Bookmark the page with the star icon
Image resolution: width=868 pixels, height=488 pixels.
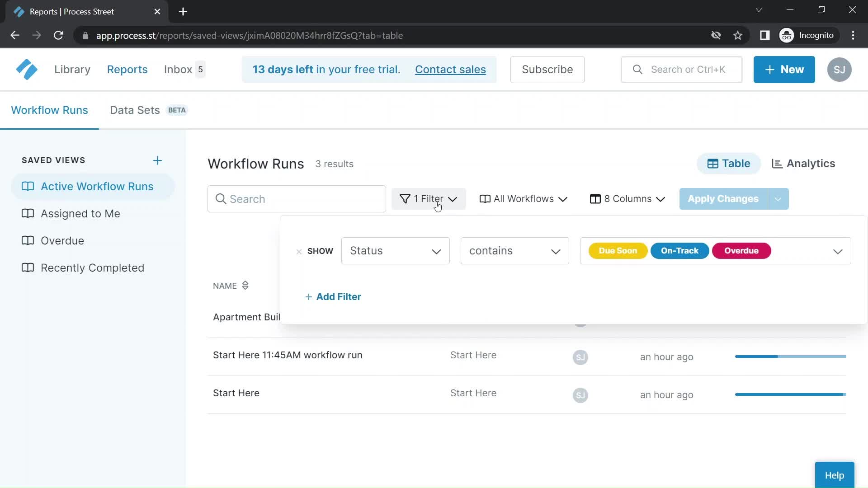(738, 35)
